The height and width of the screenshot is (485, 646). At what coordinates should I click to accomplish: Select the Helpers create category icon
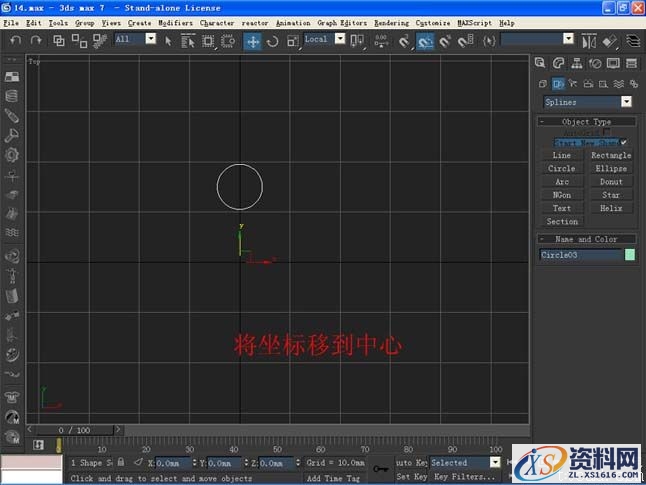(604, 84)
